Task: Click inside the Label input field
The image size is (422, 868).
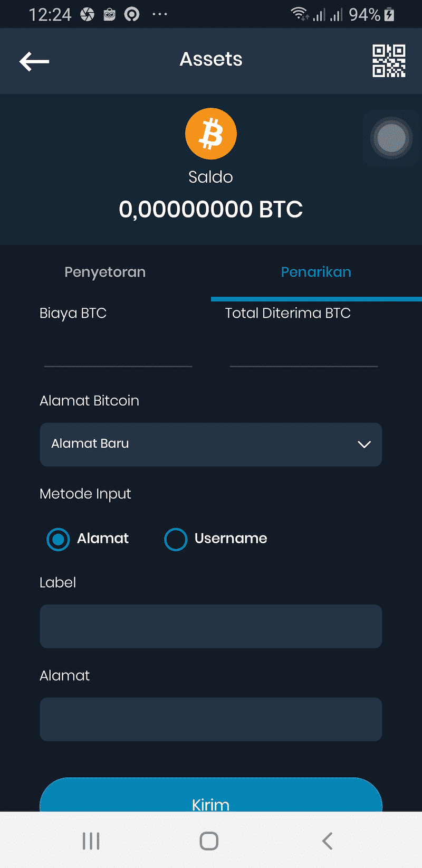Action: [211, 626]
